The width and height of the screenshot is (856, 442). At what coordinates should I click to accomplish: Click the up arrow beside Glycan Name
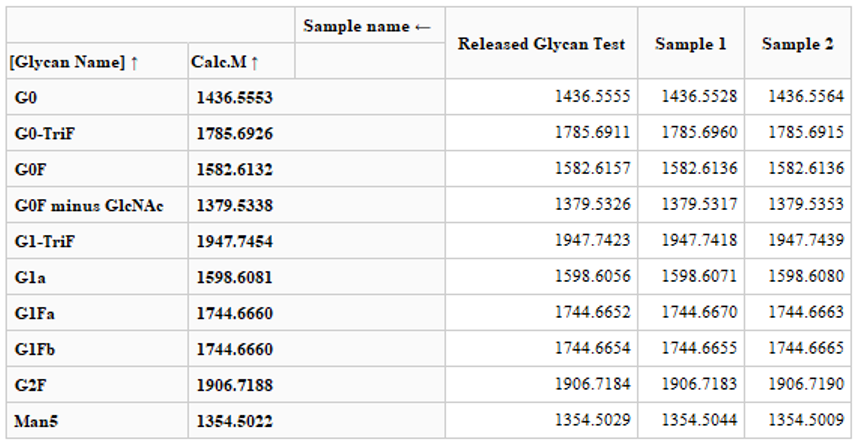coord(134,62)
